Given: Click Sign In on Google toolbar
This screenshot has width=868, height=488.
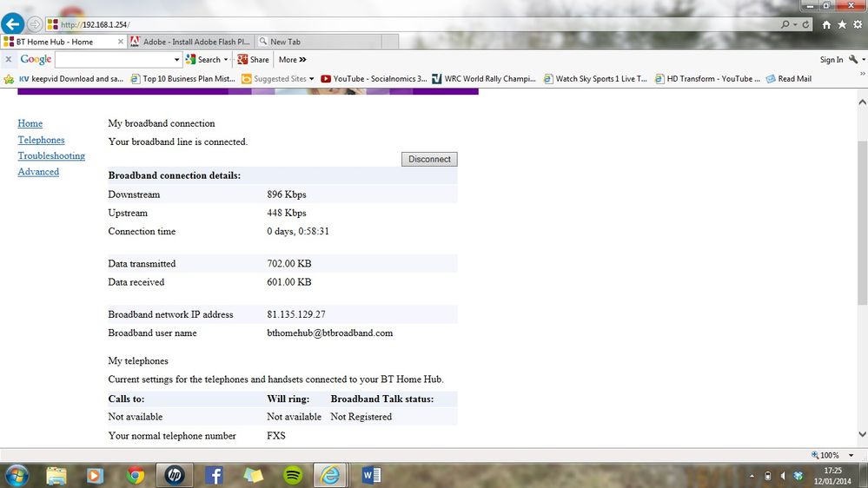Looking at the screenshot, I should click(x=832, y=59).
